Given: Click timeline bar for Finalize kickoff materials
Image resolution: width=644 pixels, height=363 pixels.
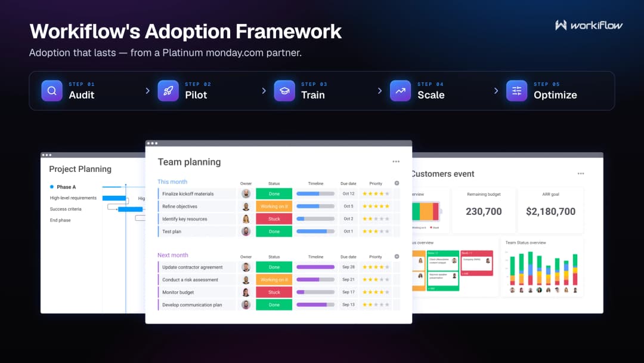Looking at the screenshot, I should (315, 193).
